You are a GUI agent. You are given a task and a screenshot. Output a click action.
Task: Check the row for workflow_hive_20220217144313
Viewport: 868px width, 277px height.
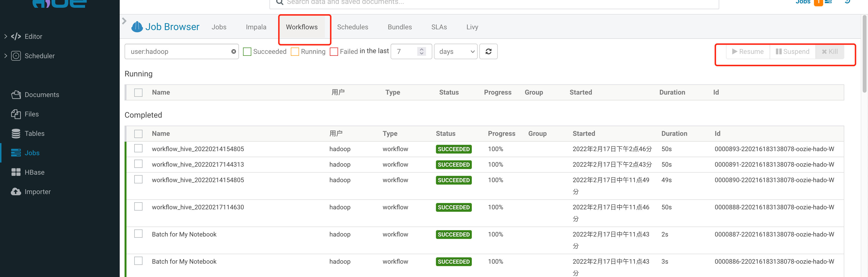pyautogui.click(x=138, y=164)
